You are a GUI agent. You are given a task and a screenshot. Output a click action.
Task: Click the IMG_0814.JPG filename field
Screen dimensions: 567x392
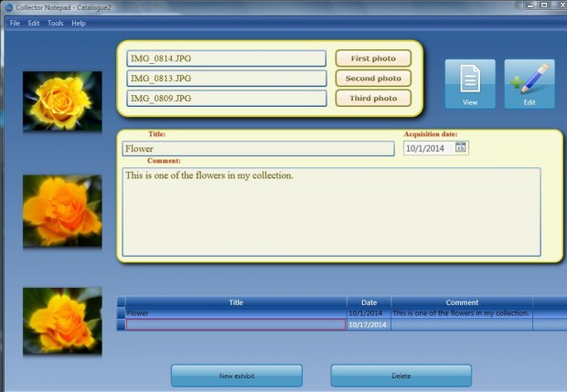[x=226, y=58]
